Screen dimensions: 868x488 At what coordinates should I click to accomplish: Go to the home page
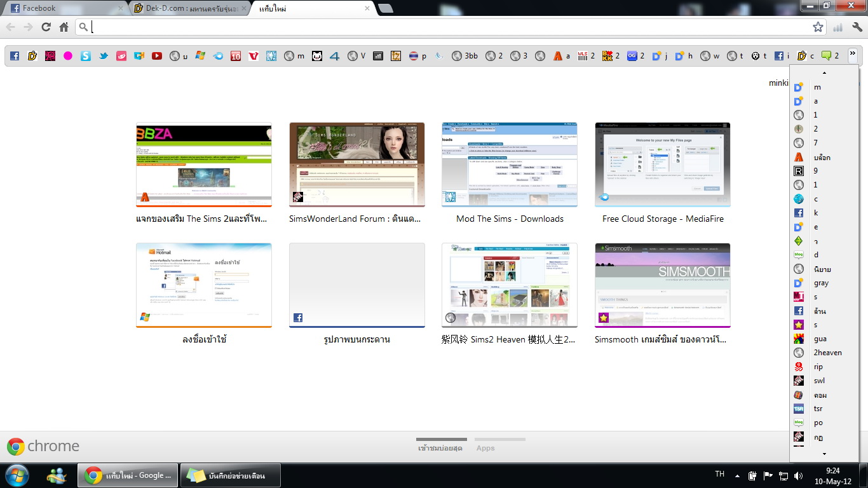tap(64, 27)
